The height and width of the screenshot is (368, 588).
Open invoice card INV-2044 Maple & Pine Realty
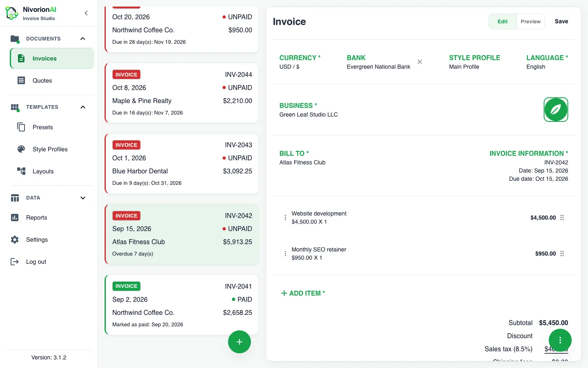[x=182, y=93]
